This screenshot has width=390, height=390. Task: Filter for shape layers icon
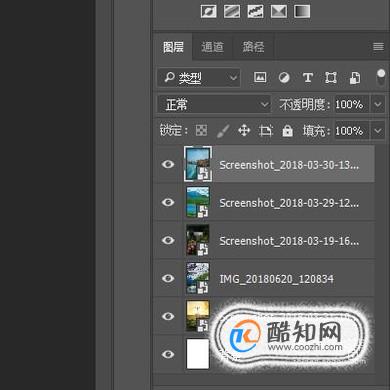click(331, 78)
